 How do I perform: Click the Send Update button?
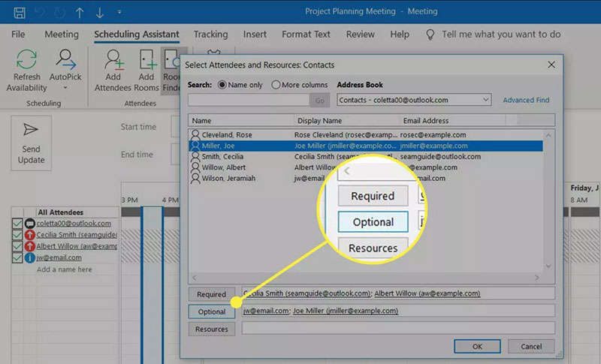click(31, 143)
